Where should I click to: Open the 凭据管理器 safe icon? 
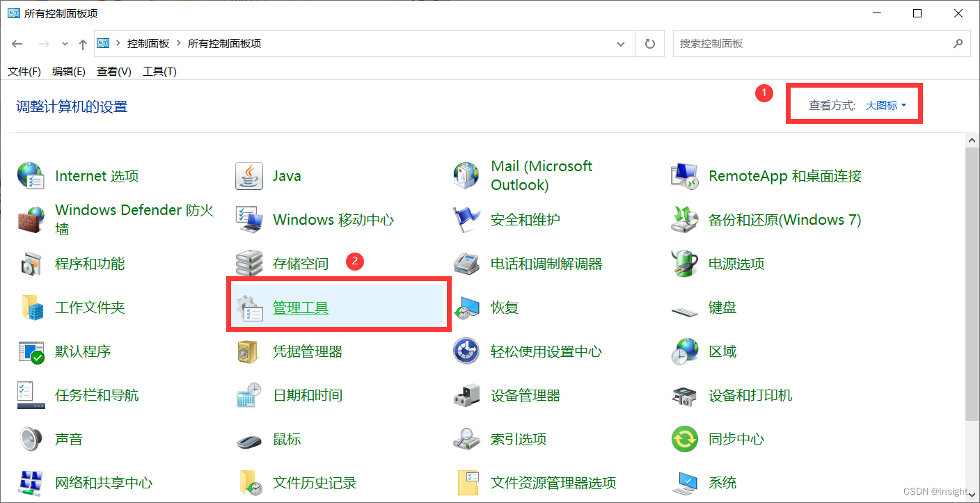point(249,351)
